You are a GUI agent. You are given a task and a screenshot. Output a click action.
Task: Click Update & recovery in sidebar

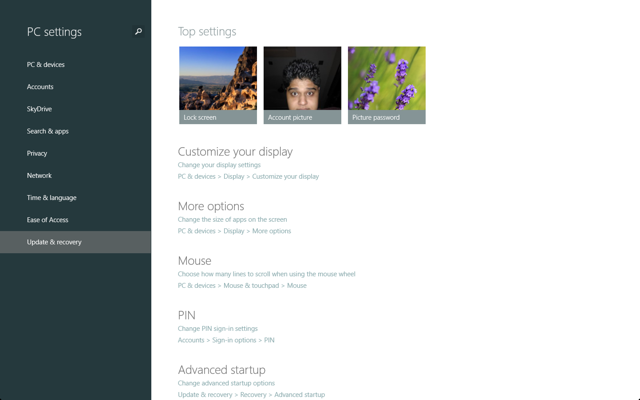54,242
